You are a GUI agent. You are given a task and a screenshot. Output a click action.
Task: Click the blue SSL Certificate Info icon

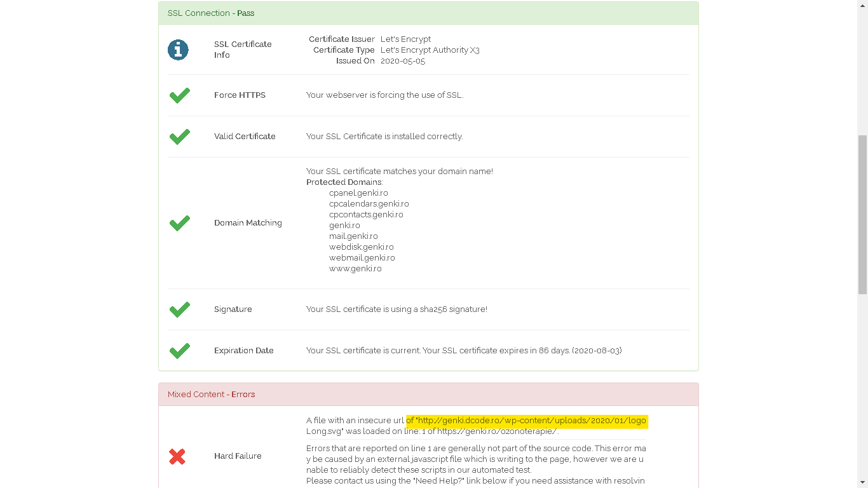click(x=178, y=50)
